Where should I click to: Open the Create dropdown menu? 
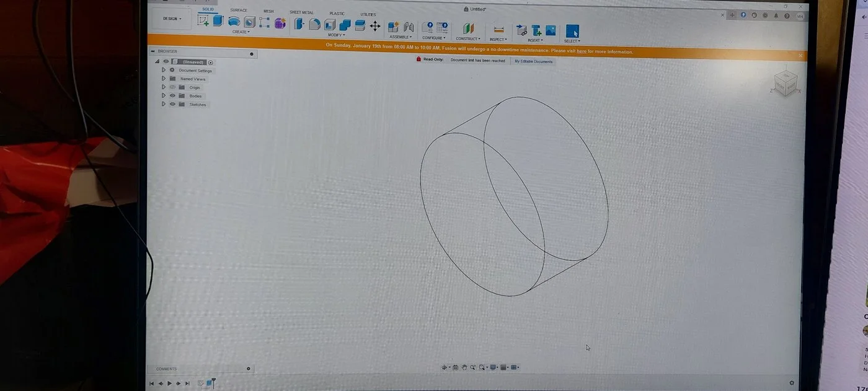[x=241, y=32]
